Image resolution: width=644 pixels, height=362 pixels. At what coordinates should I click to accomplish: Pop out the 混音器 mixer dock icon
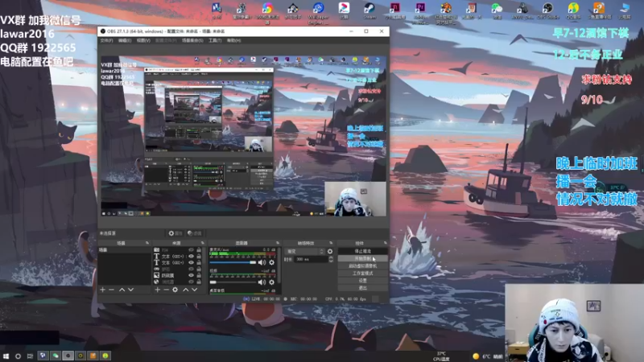click(278, 243)
